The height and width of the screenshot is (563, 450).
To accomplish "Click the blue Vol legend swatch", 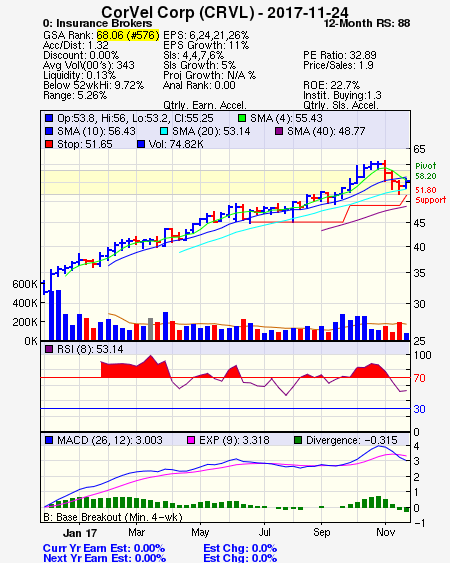I will (x=141, y=144).
